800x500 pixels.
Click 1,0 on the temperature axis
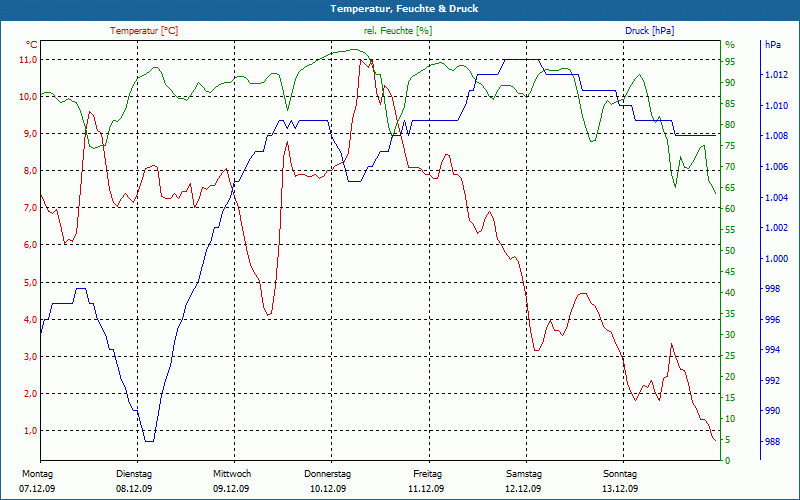pos(30,431)
